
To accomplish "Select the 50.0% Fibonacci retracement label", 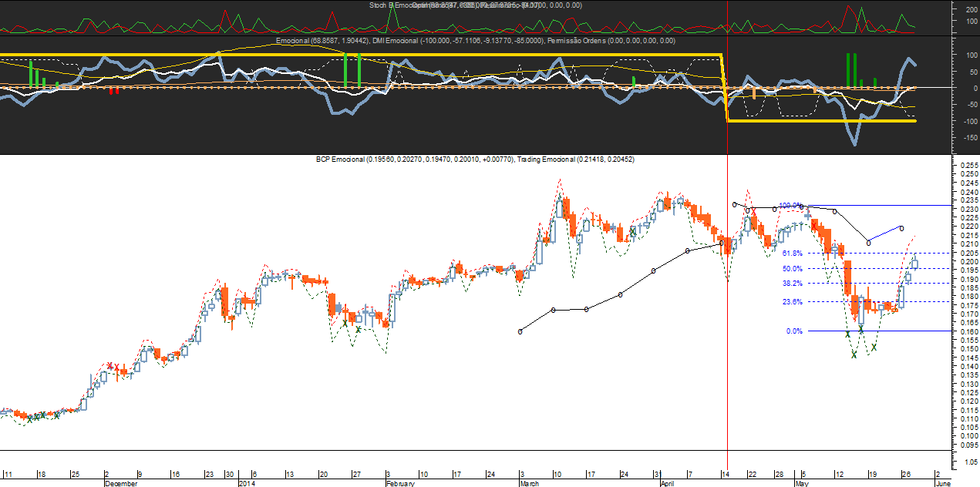I will coord(793,268).
